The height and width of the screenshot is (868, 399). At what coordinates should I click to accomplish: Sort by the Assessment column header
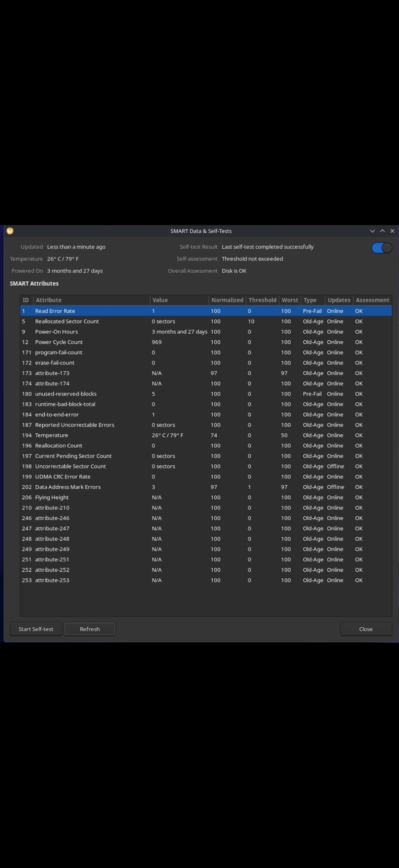(x=372, y=300)
